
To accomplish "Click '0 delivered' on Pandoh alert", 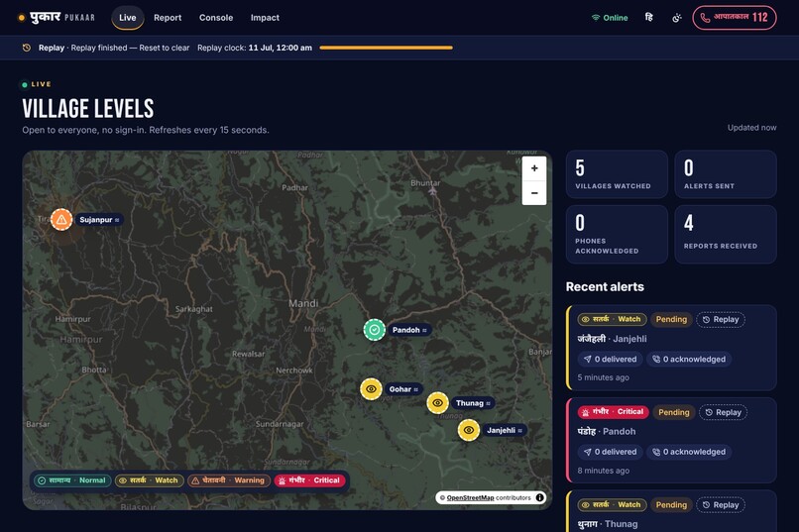I will tap(610, 452).
